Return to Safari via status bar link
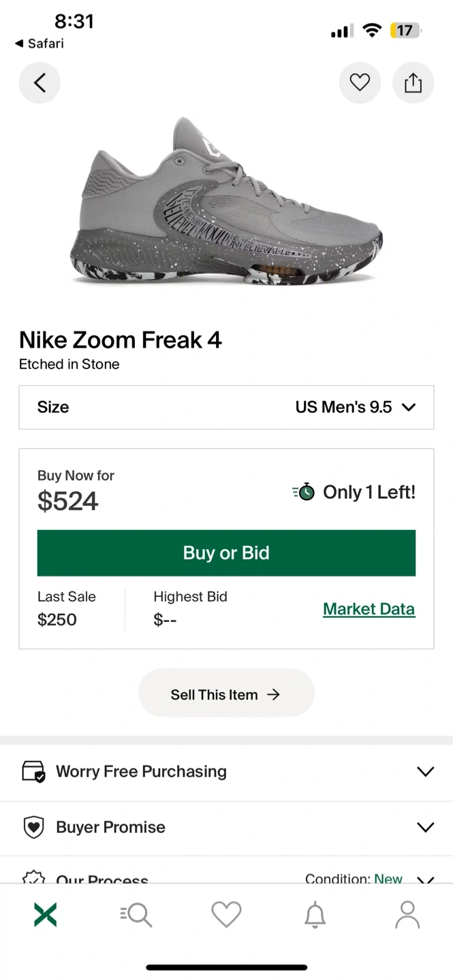Viewport: 453px width, 980px height. tap(40, 44)
